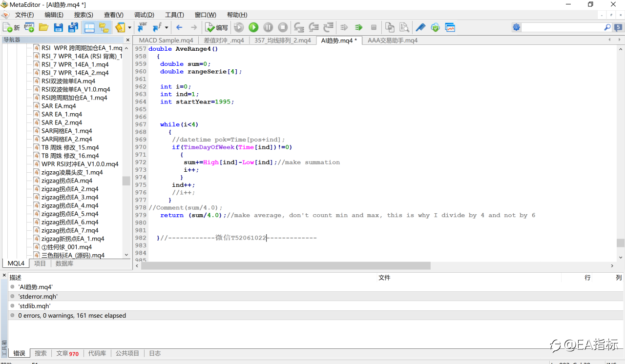Open SAR EA_2.mq4 in the navigator
The height and width of the screenshot is (364, 625).
pos(62,122)
